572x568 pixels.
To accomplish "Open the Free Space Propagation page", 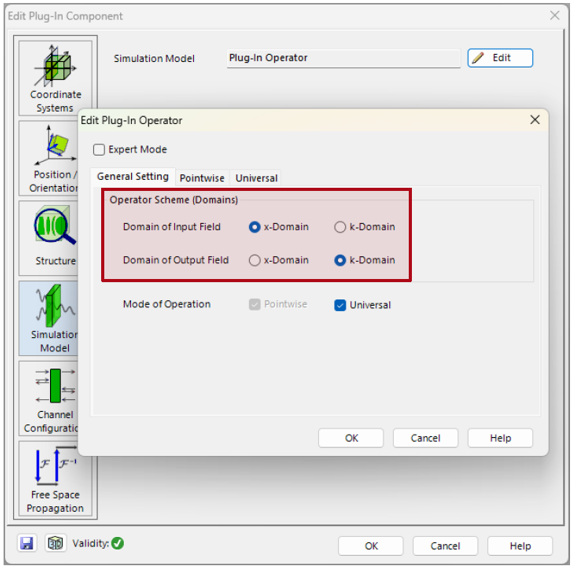I will point(55,478).
